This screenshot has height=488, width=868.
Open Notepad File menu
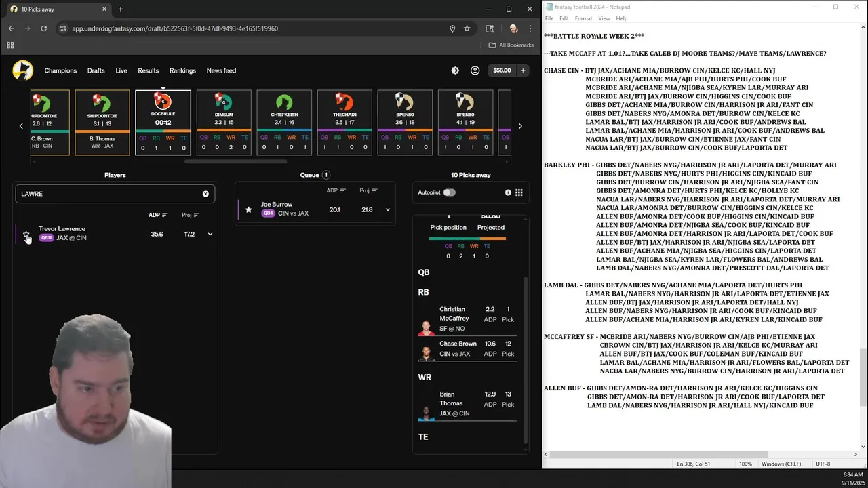click(549, 18)
